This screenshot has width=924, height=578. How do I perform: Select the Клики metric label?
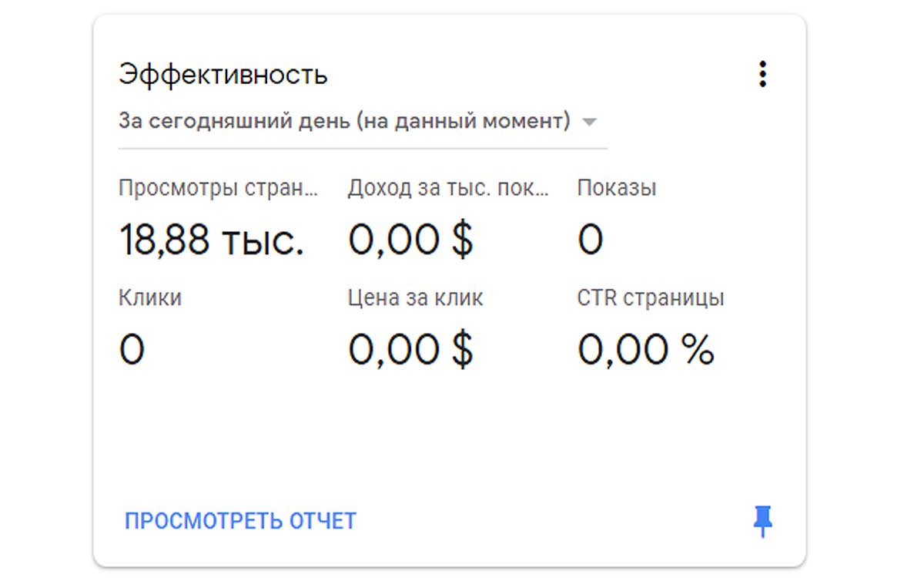pyautogui.click(x=150, y=298)
